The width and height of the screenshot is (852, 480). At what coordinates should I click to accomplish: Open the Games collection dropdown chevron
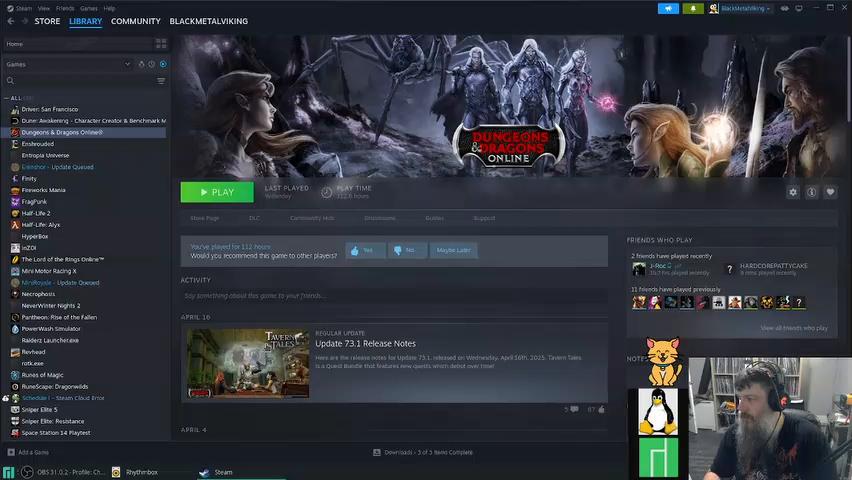[127, 64]
